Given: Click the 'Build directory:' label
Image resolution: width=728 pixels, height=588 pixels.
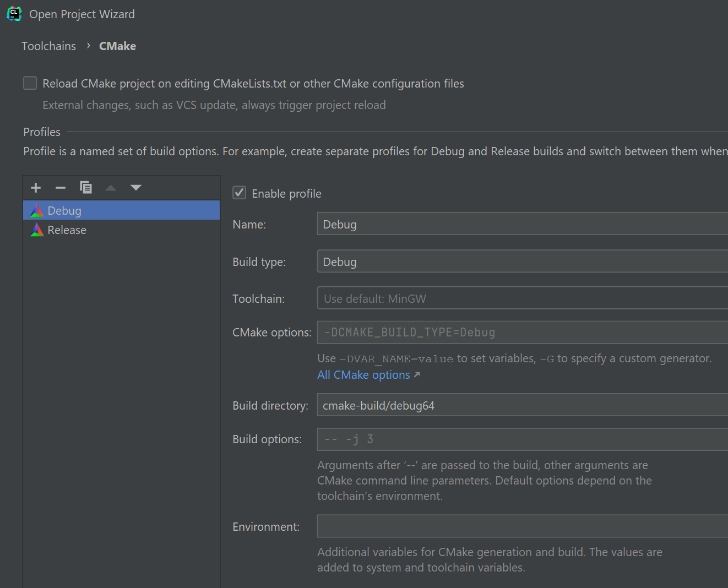Looking at the screenshot, I should (270, 406).
